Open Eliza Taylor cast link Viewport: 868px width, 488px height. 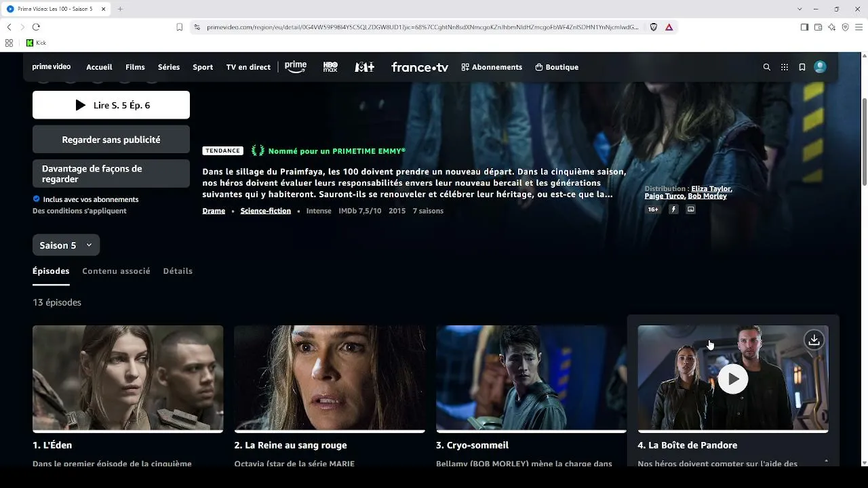(x=711, y=189)
